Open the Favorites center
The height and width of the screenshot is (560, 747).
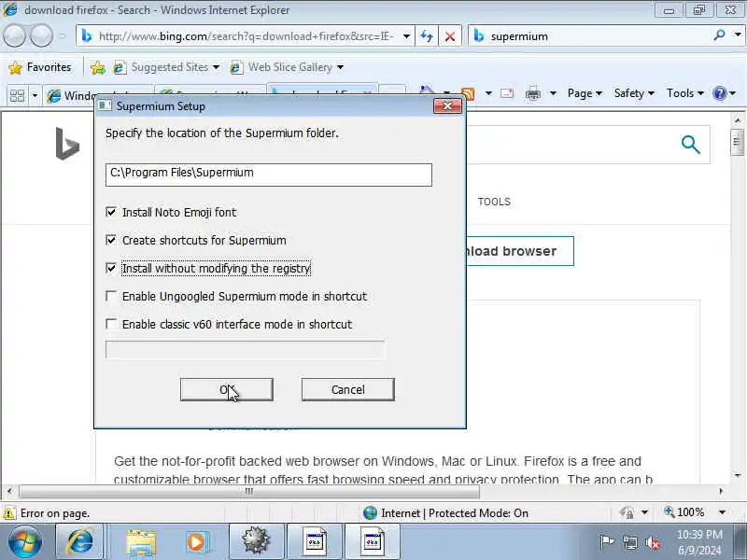[40, 67]
